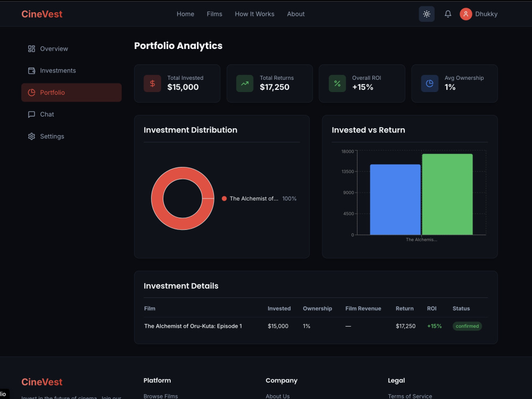The image size is (532, 399).
Task: Click the Portfolio pie-chart icon
Action: click(x=31, y=93)
